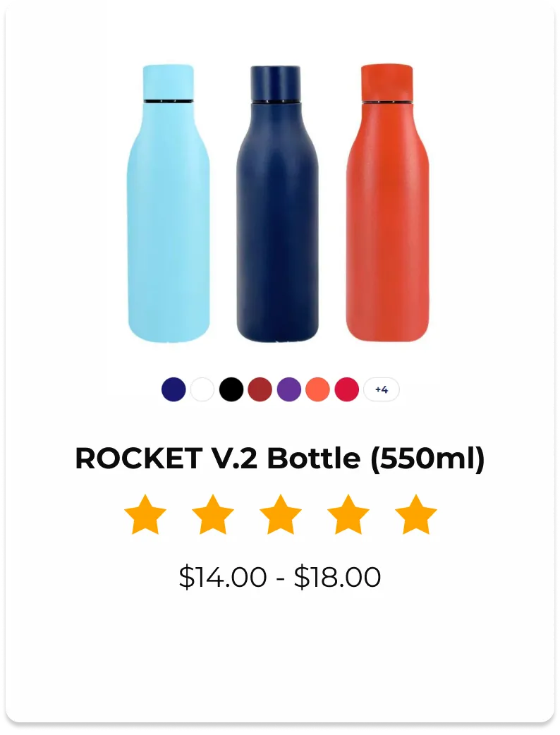The height and width of the screenshot is (735, 560).
Task: Click the third rating star
Action: (280, 515)
